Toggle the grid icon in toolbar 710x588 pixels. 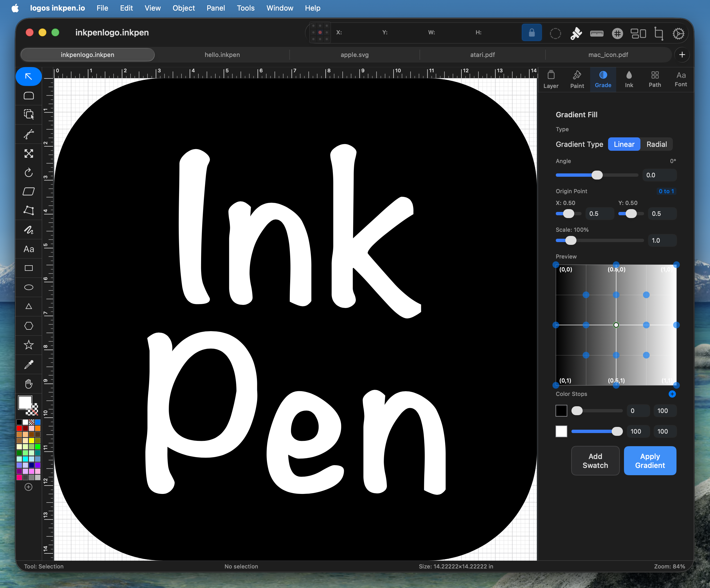(x=617, y=33)
